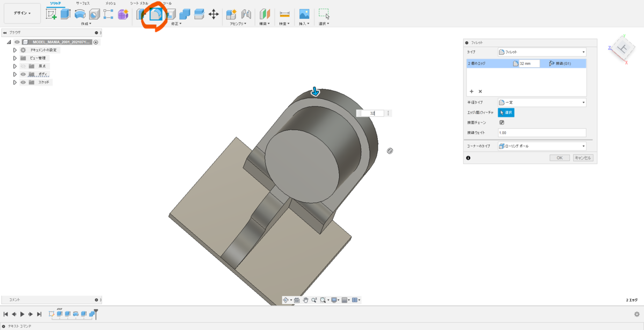Select the Extrude tool in toolbar
Viewport: 644px width, 330px height.
coord(65,15)
